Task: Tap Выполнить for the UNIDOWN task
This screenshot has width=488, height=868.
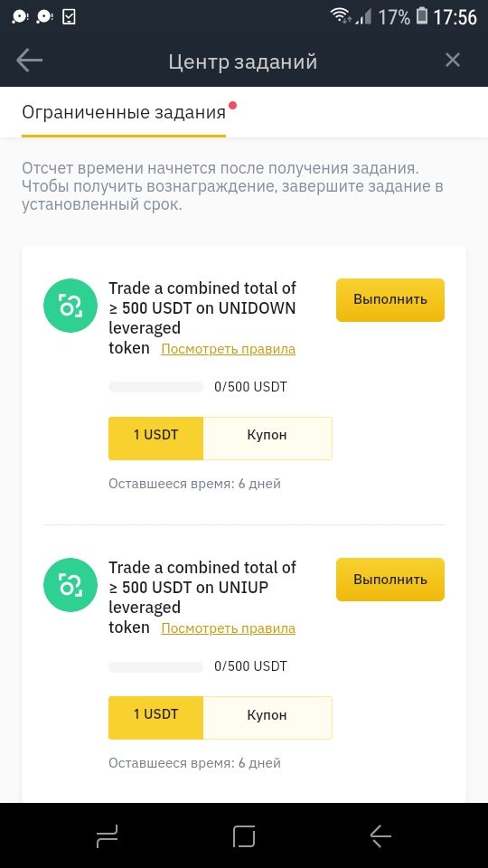Action: coord(390,300)
